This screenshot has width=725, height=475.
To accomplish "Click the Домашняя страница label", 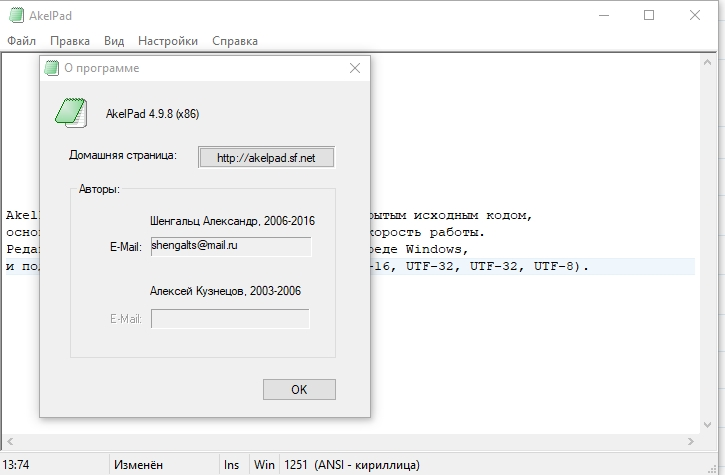I will pyautogui.click(x=123, y=155).
